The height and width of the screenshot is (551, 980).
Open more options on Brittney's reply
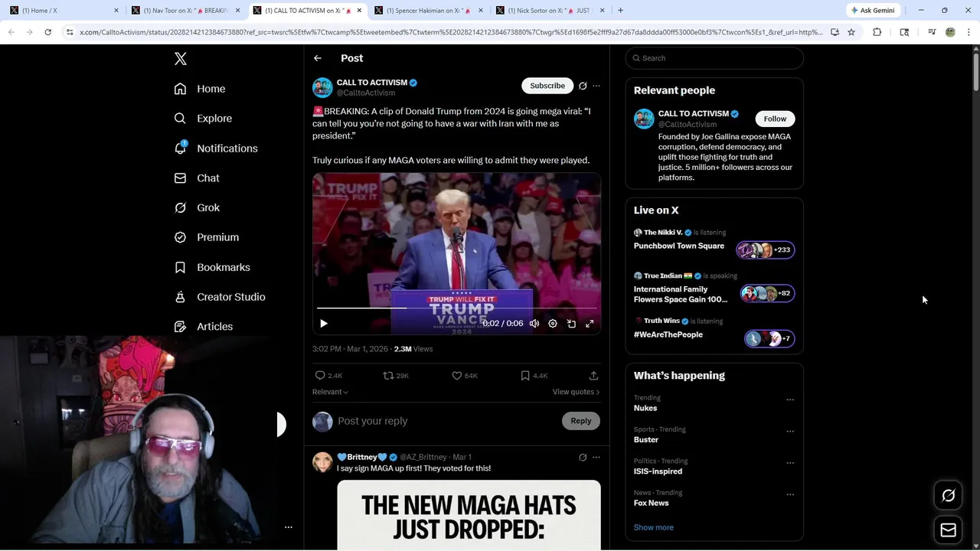(x=596, y=458)
